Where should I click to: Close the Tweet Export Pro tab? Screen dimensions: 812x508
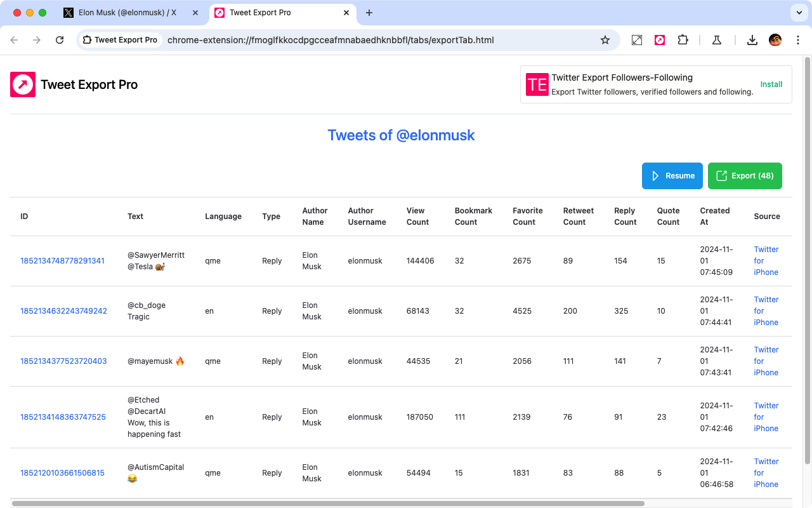[x=346, y=13]
